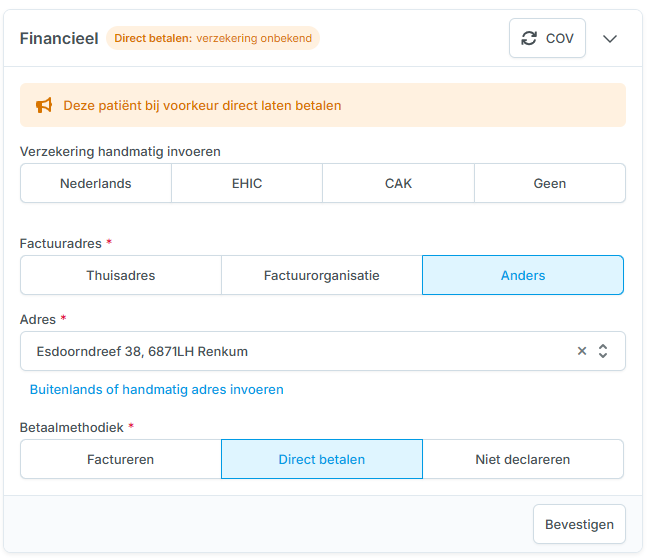The height and width of the screenshot is (558, 648).
Task: Set Factuuradres to Factuurorganisatie
Action: click(322, 275)
